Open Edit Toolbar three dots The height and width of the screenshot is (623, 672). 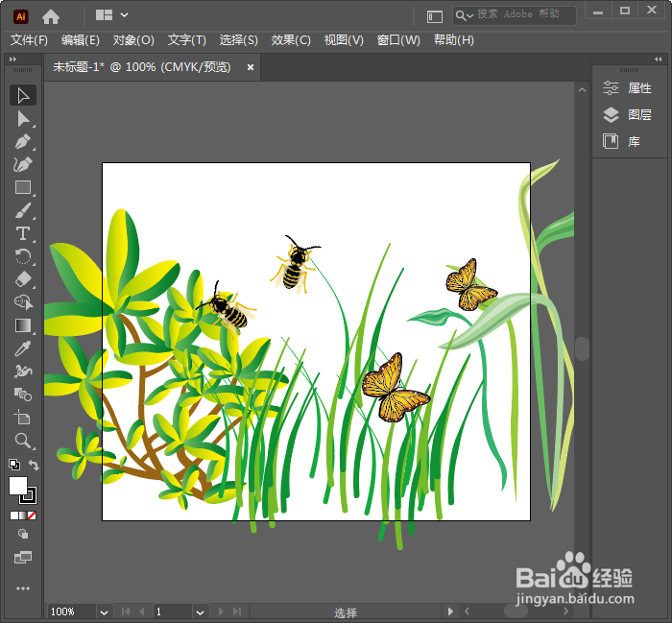pyautogui.click(x=23, y=588)
